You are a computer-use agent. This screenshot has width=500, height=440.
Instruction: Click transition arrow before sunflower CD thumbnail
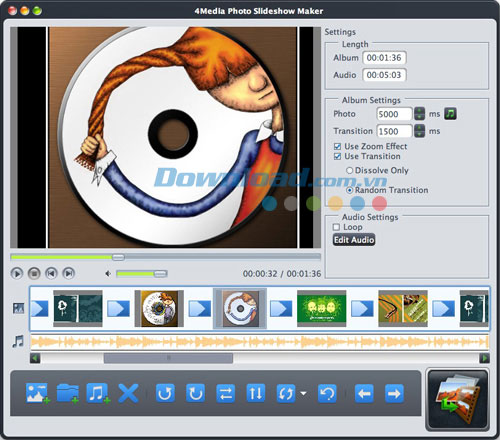point(118,308)
